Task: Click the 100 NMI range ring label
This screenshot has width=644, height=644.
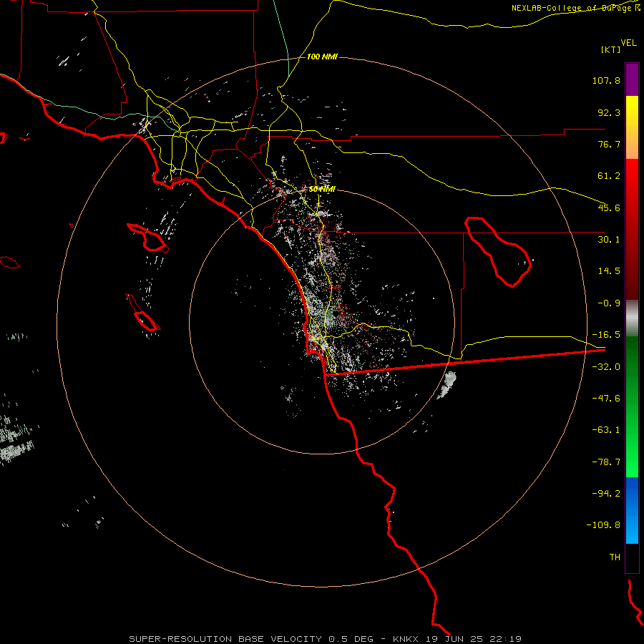Action: 322,57
